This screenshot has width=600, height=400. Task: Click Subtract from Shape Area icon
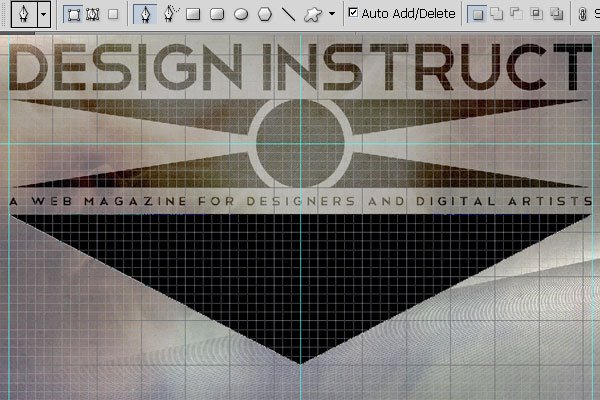coord(517,14)
